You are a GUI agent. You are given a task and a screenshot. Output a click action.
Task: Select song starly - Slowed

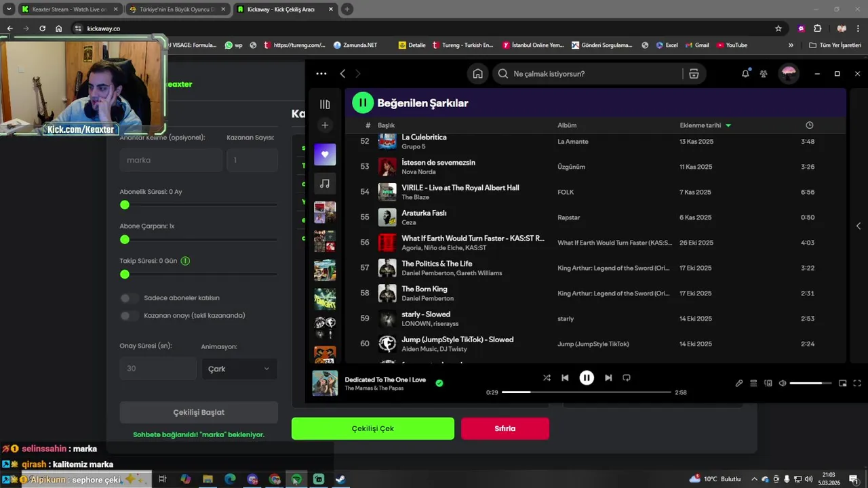[426, 314]
